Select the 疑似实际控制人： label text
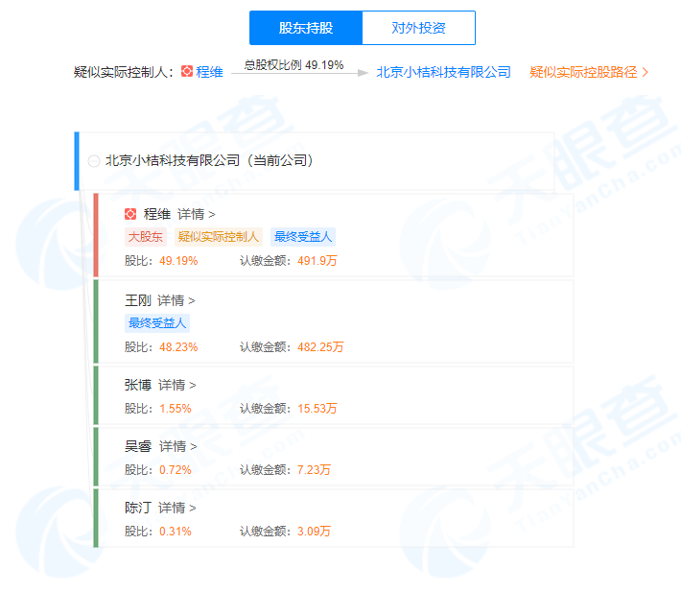 coord(125,72)
